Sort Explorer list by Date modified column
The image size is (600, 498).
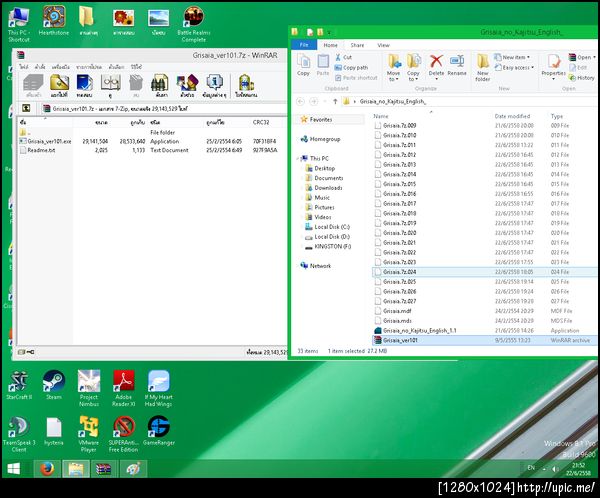512,116
